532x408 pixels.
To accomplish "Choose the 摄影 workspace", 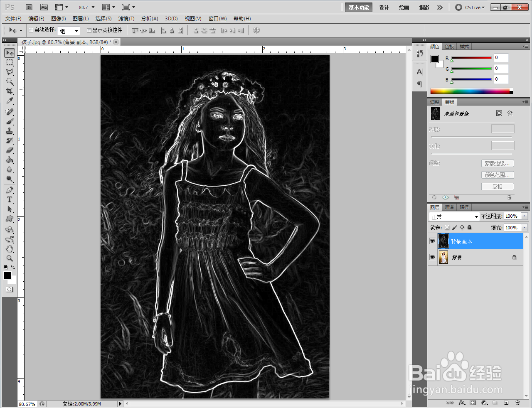I will [424, 7].
